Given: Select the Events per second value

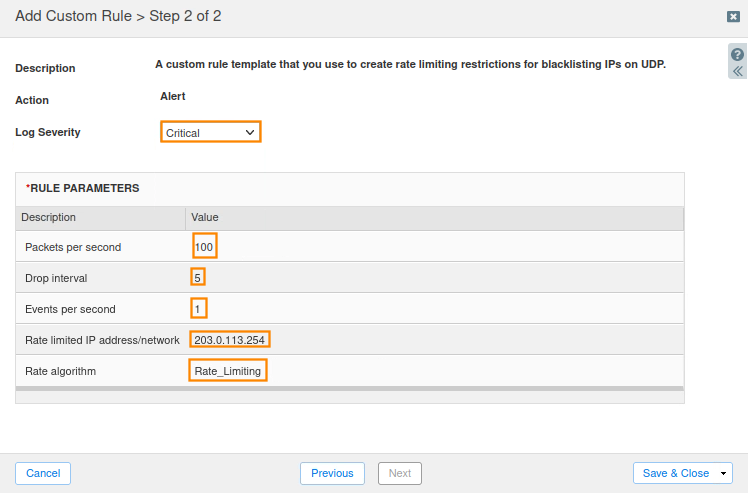Looking at the screenshot, I should click(x=198, y=309).
